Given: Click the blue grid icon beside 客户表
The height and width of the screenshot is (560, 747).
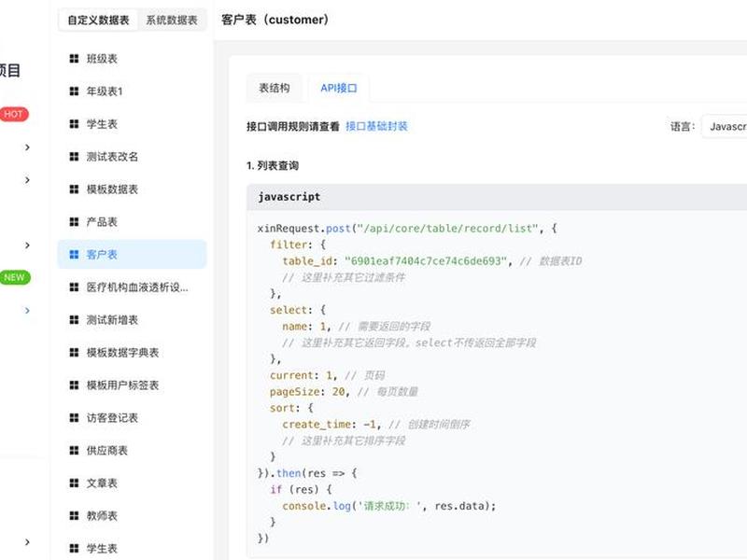Looking at the screenshot, I should [74, 254].
